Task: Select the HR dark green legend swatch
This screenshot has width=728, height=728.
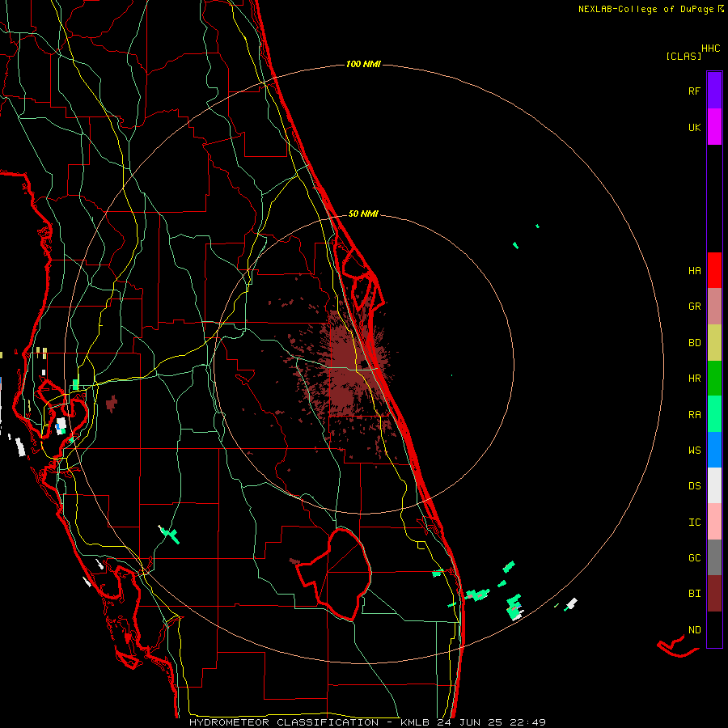Action: point(714,378)
